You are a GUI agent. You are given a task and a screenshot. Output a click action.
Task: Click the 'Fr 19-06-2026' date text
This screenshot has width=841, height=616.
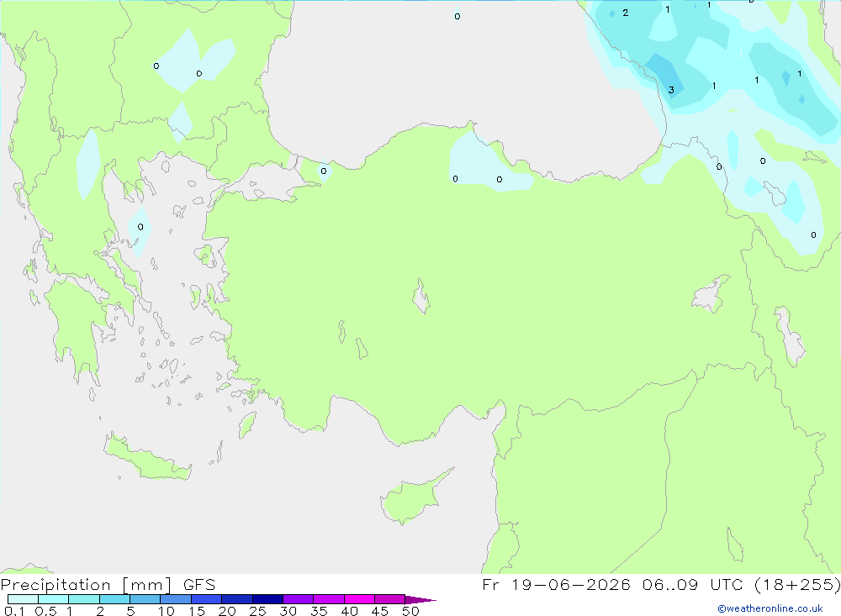click(x=556, y=584)
